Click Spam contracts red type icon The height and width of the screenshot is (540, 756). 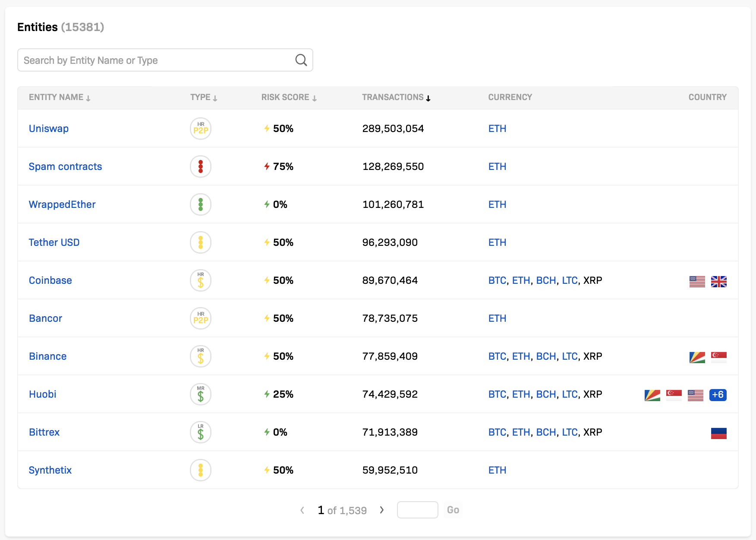coord(201,166)
